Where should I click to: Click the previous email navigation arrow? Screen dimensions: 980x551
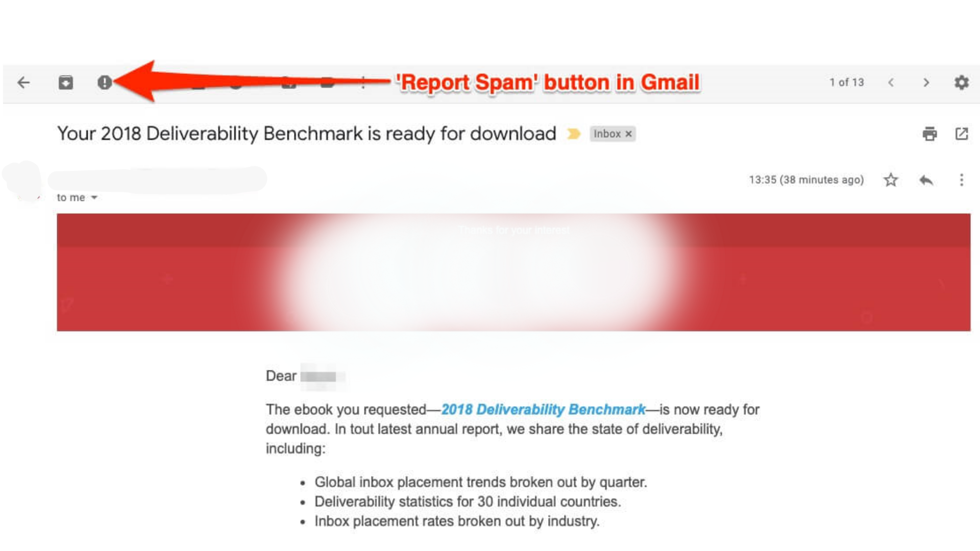(891, 83)
